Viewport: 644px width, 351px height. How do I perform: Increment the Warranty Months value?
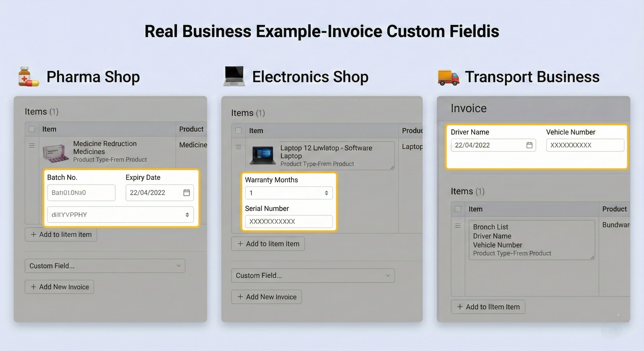[326, 191]
